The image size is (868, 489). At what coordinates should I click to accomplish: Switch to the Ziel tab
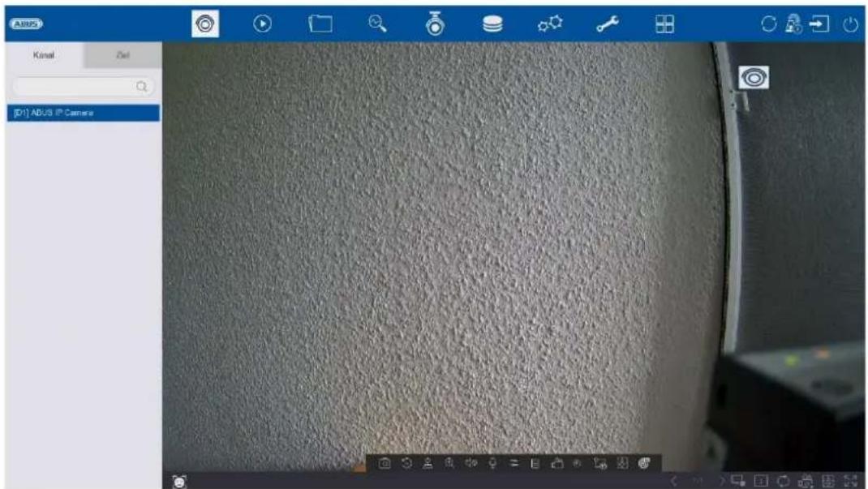[122, 55]
